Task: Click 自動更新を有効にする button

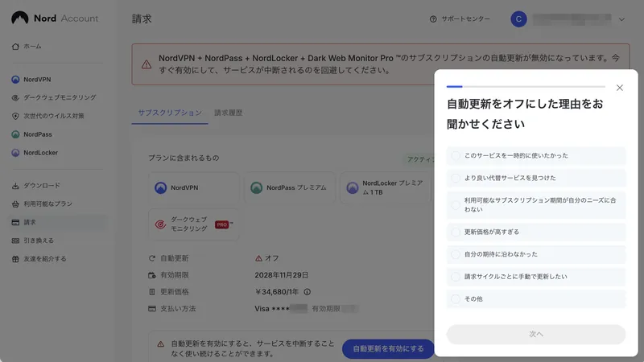Action: (388, 349)
